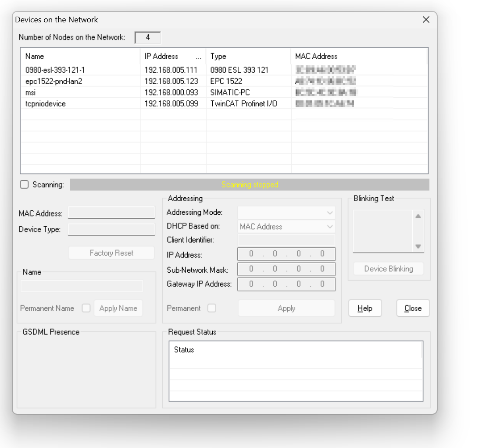482x448 pixels.
Task: Click the Number of Nodes count field
Action: click(x=147, y=38)
